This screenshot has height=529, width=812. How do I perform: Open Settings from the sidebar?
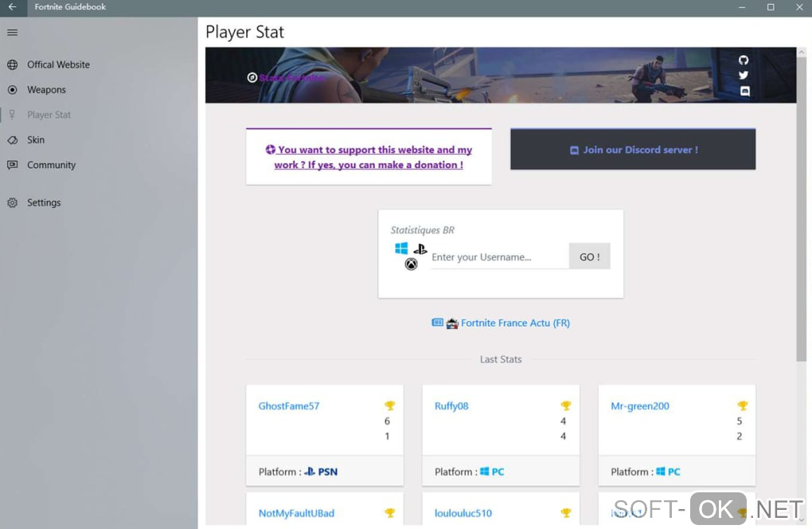tap(44, 202)
